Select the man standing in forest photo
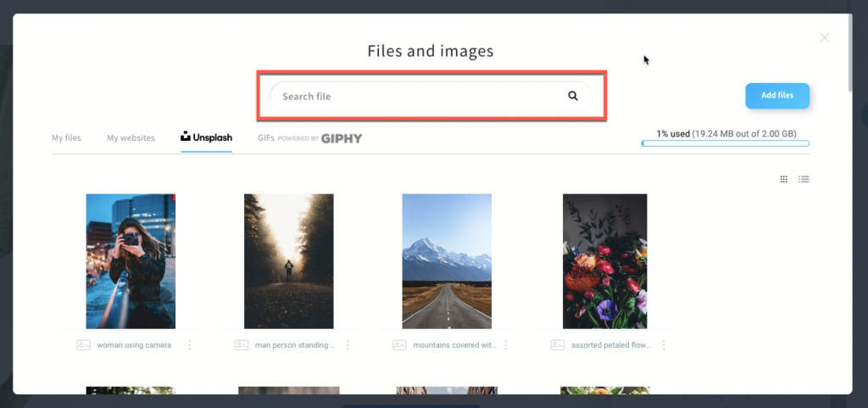Image resolution: width=868 pixels, height=408 pixels. pyautogui.click(x=288, y=261)
